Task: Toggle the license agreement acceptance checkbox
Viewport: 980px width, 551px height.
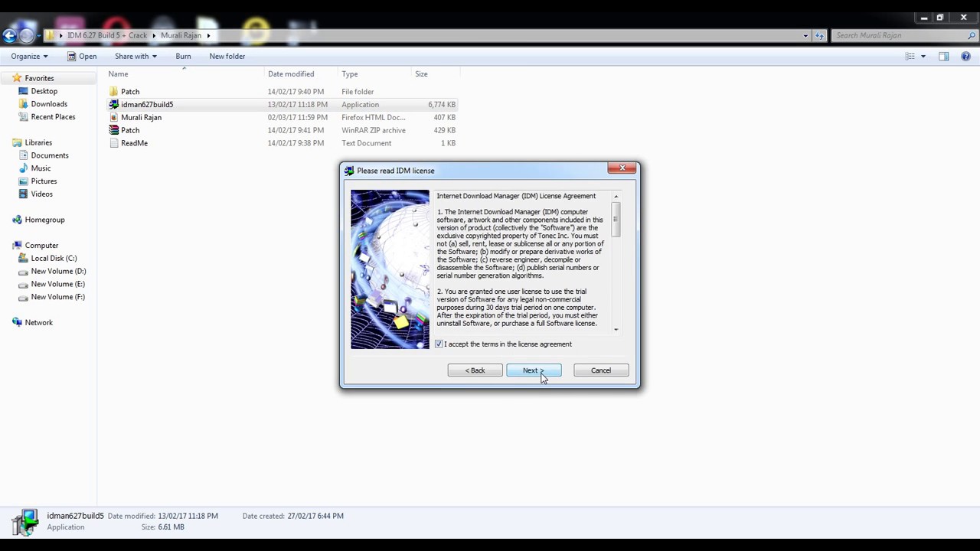Action: [439, 344]
